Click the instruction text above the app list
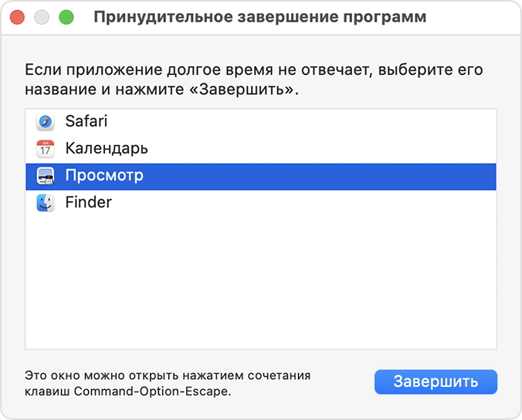The width and height of the screenshot is (522, 420). point(253,80)
